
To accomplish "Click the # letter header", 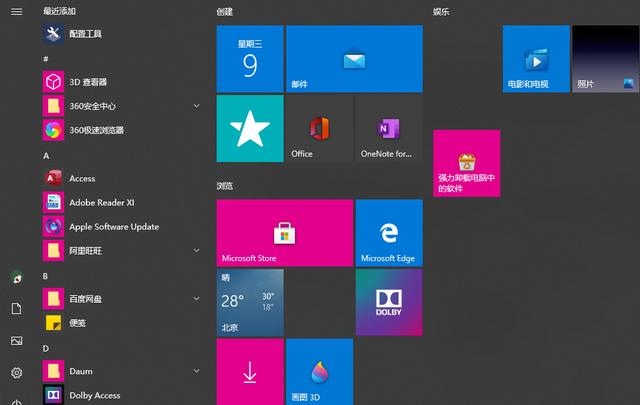I will point(46,59).
